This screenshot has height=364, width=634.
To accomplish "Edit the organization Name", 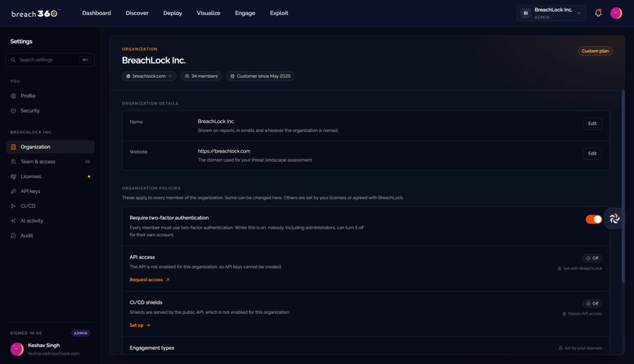I will pyautogui.click(x=592, y=124).
